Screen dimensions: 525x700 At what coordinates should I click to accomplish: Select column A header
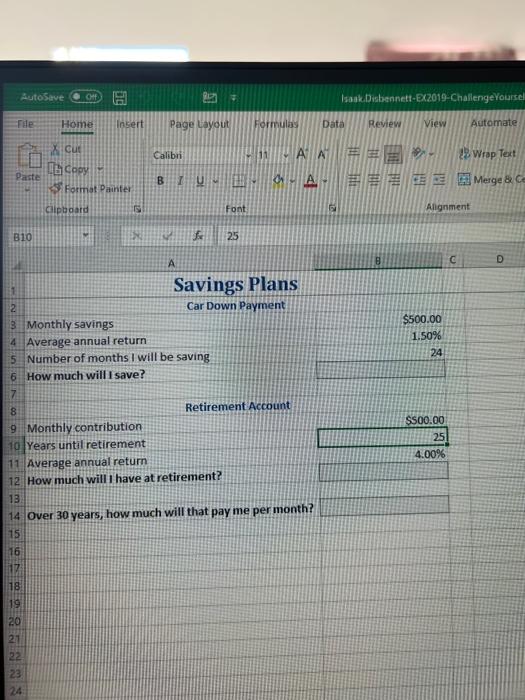(171, 263)
